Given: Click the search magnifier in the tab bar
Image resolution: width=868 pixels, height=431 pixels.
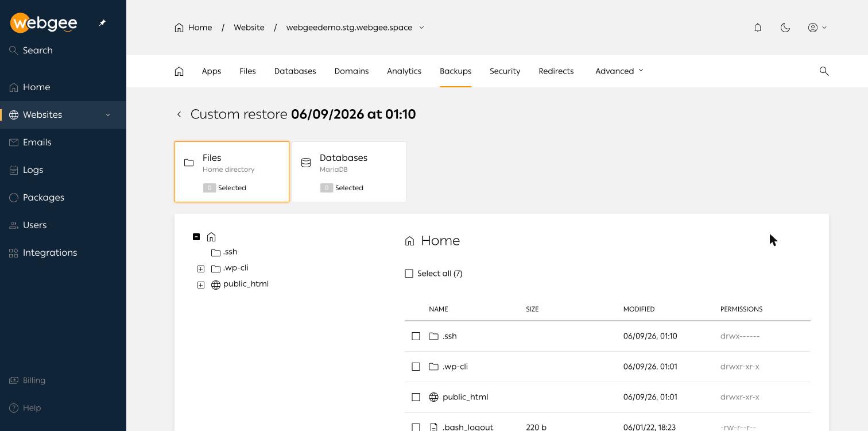Looking at the screenshot, I should [x=824, y=71].
